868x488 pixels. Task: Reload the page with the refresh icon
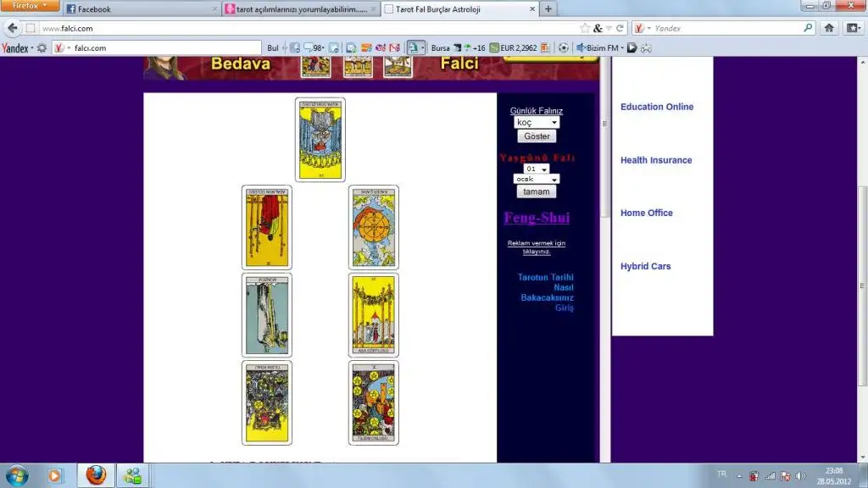point(621,28)
